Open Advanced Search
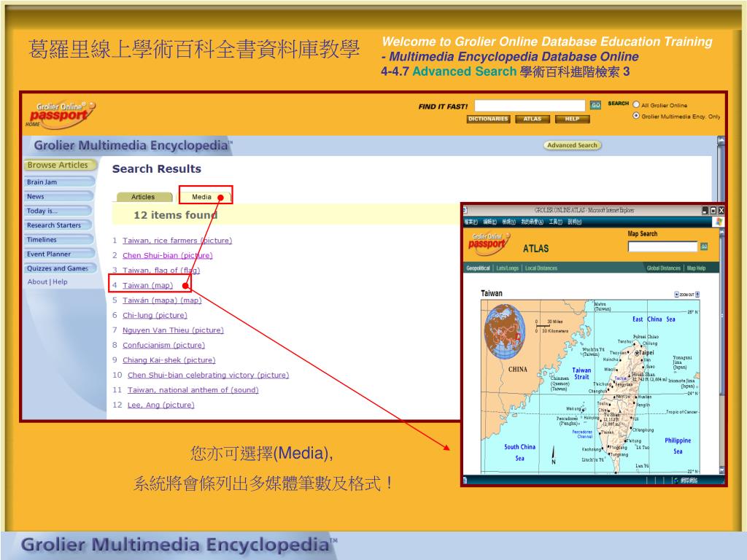Screen dimensions: 747x560 [572, 145]
